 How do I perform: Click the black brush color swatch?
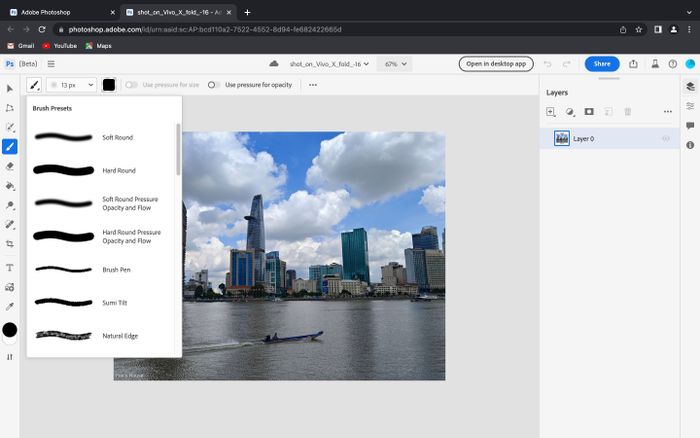click(109, 85)
